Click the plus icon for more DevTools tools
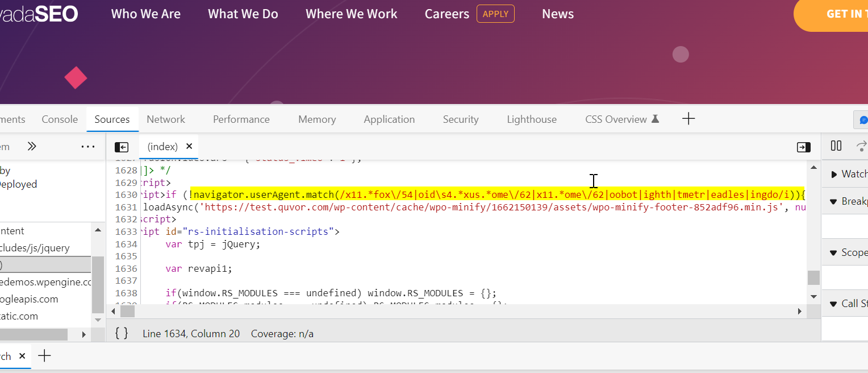 [688, 119]
